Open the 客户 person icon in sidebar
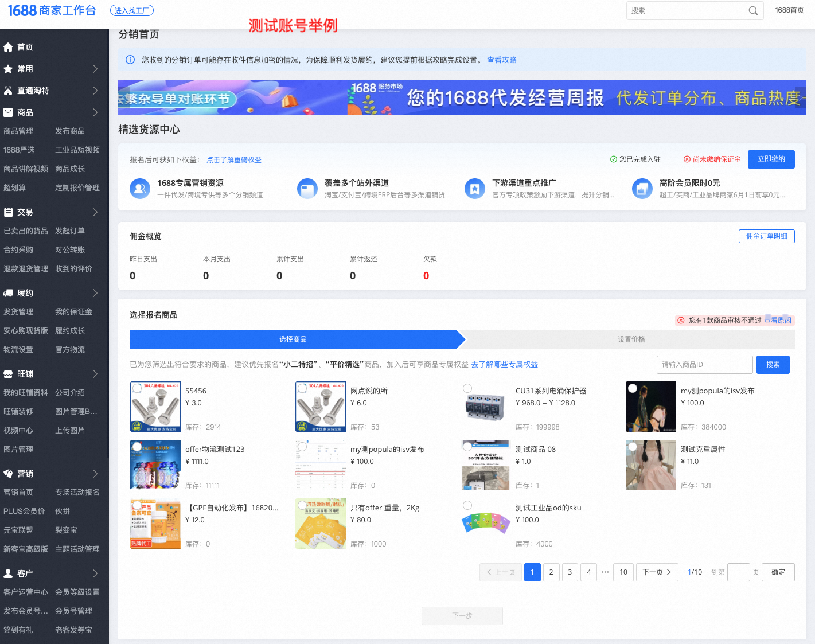Screen dimensions: 815x644 point(8,573)
